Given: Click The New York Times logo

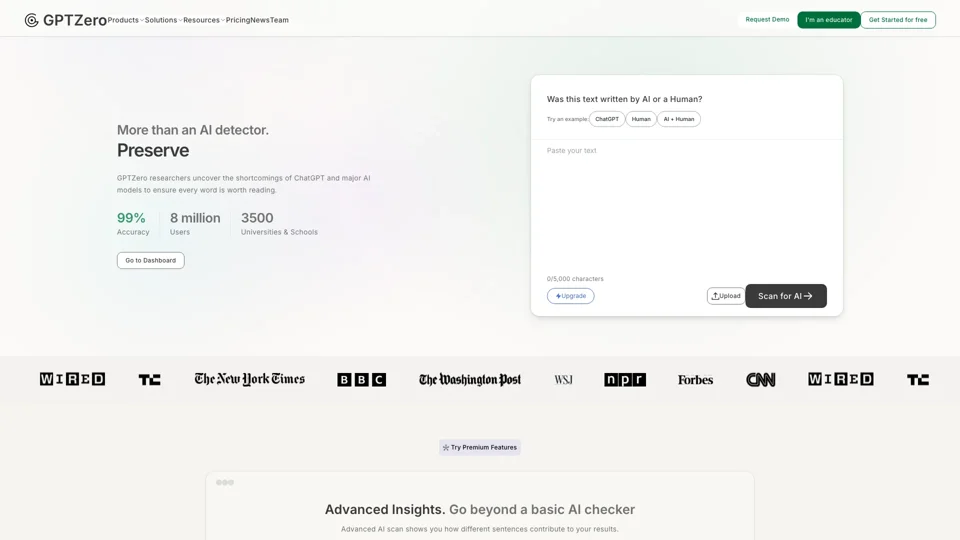Looking at the screenshot, I should (x=249, y=379).
